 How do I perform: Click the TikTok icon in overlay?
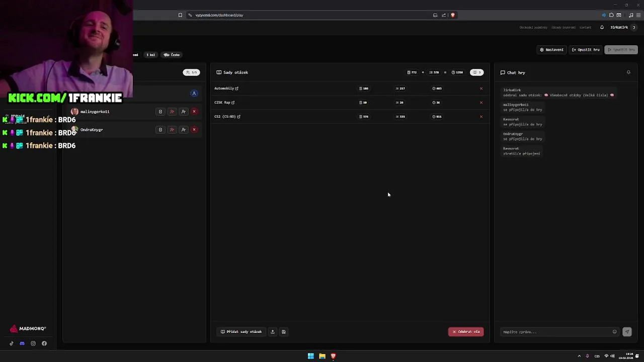12,343
